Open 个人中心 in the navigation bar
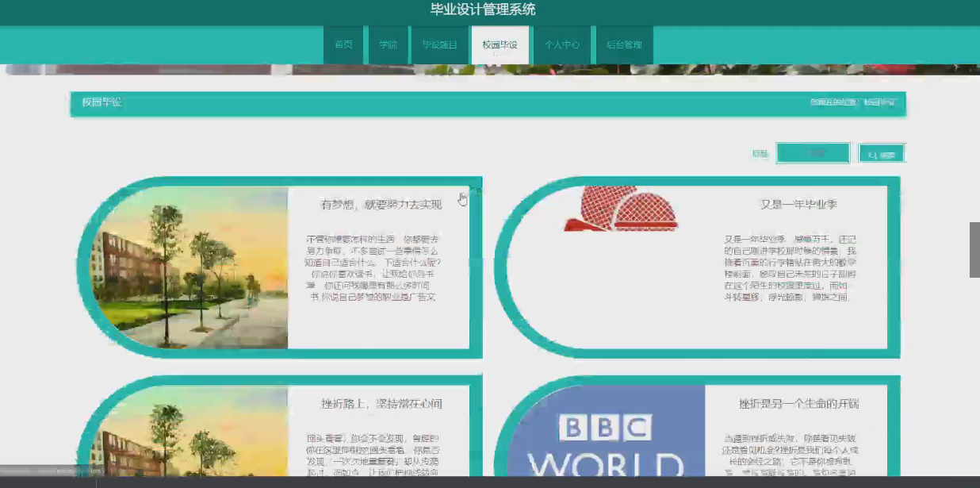 [561, 45]
